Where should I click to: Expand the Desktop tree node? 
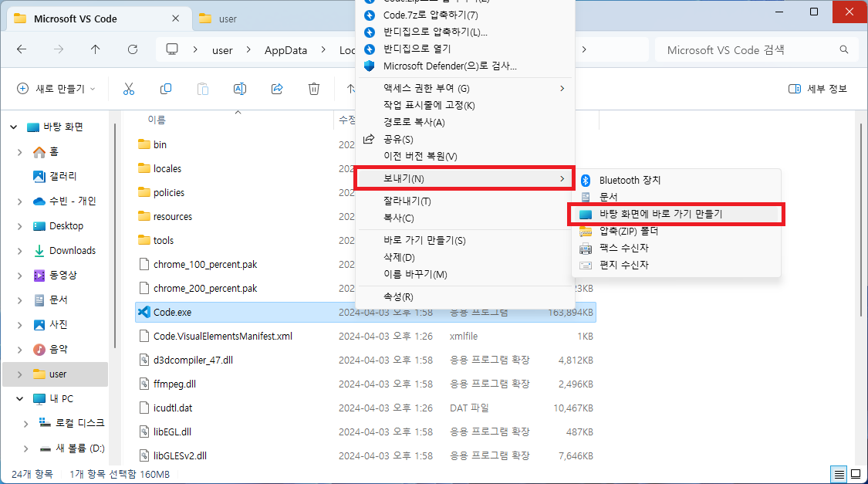point(20,226)
